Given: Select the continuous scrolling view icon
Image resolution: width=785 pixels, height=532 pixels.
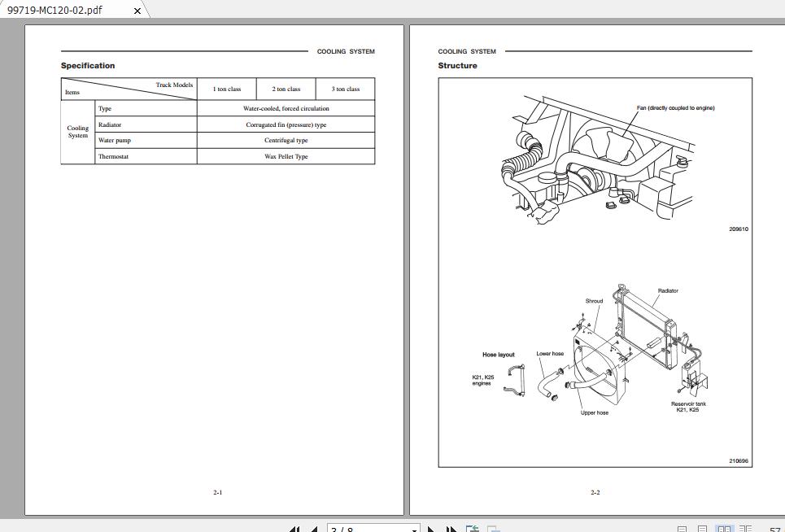Looking at the screenshot, I should (x=701, y=529).
